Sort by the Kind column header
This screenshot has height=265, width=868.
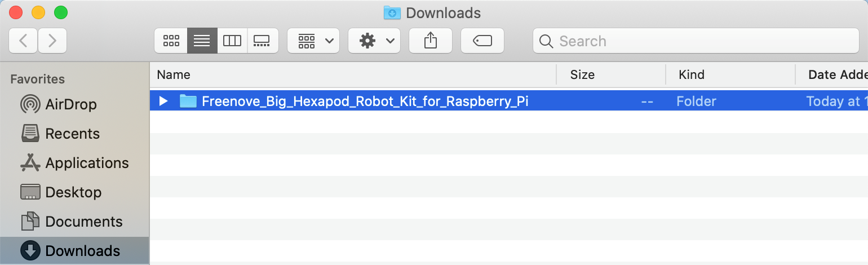click(x=730, y=74)
